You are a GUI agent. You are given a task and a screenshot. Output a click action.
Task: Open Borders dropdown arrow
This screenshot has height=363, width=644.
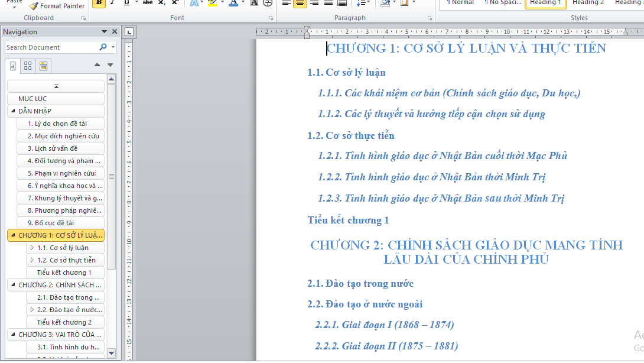pos(414,2)
